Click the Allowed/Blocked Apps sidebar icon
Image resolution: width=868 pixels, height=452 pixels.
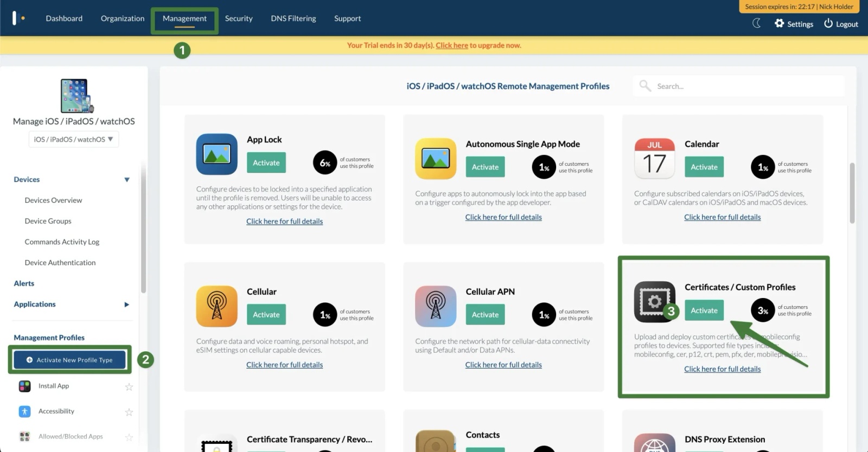point(25,436)
